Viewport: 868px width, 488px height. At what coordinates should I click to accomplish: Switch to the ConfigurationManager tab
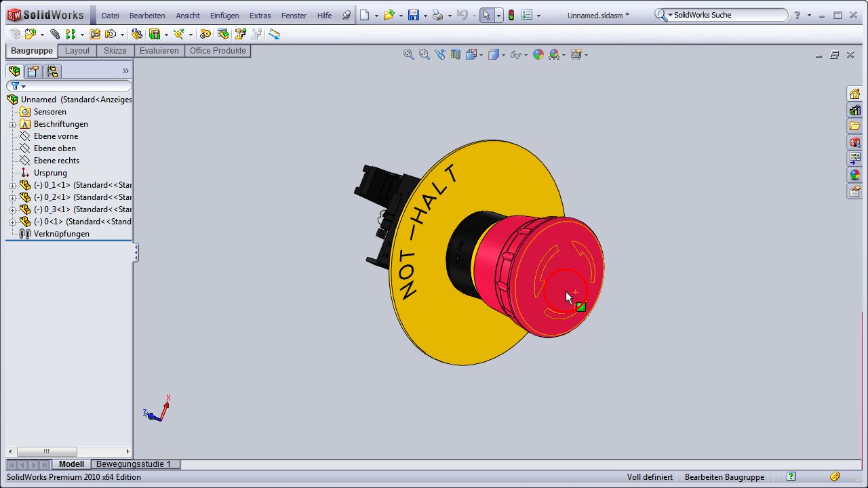tap(52, 70)
